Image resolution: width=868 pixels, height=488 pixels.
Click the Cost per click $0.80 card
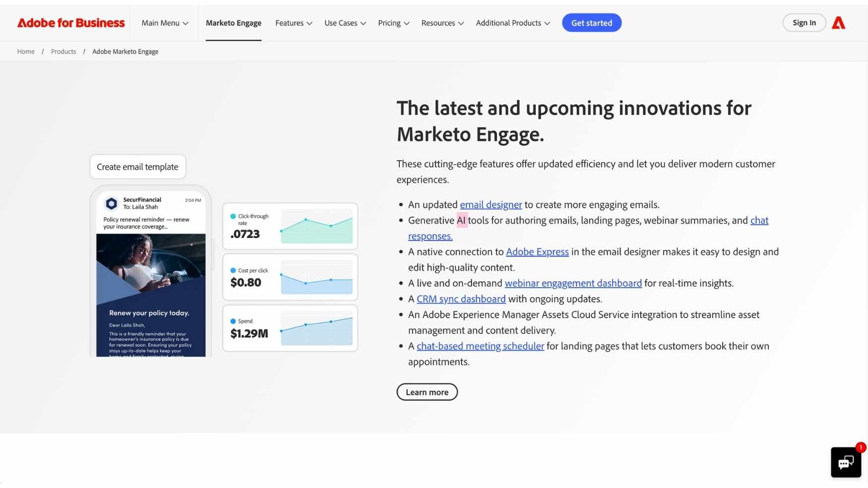290,277
